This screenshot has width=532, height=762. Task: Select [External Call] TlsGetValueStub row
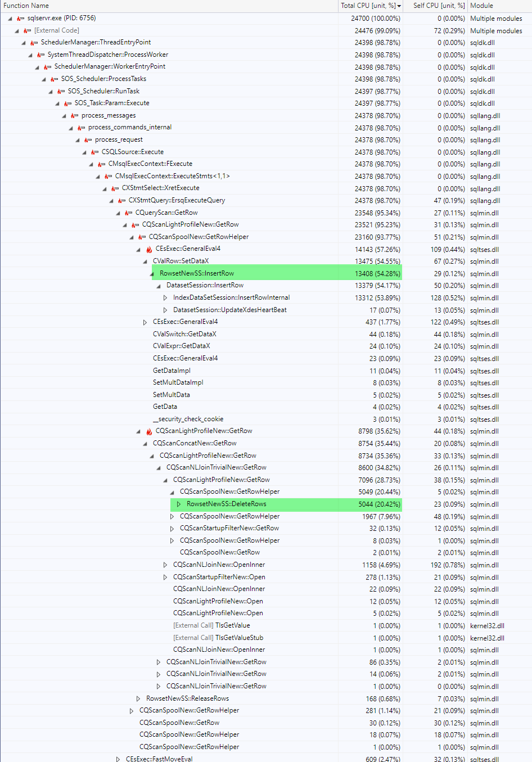266,638
